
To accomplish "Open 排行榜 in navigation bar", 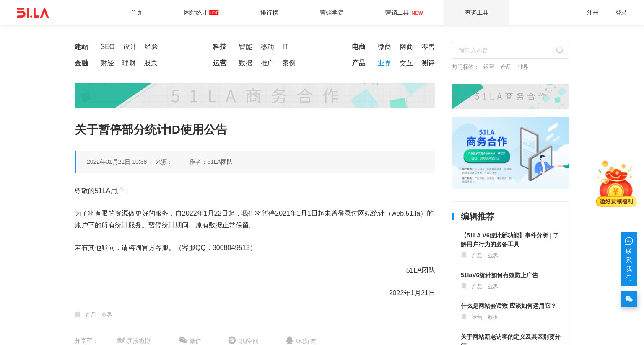I will pos(269,13).
